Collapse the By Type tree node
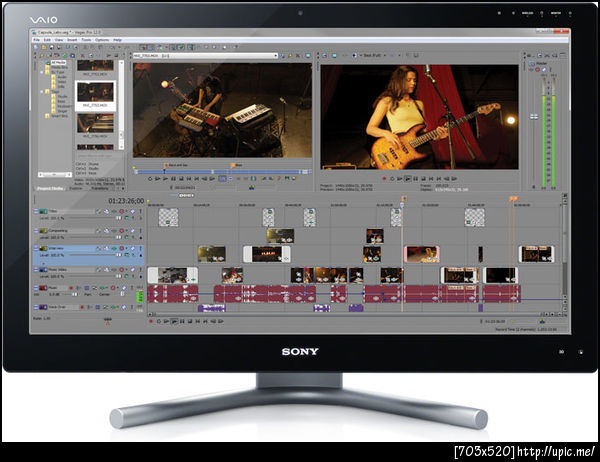This screenshot has height=462, width=600. coord(42,72)
